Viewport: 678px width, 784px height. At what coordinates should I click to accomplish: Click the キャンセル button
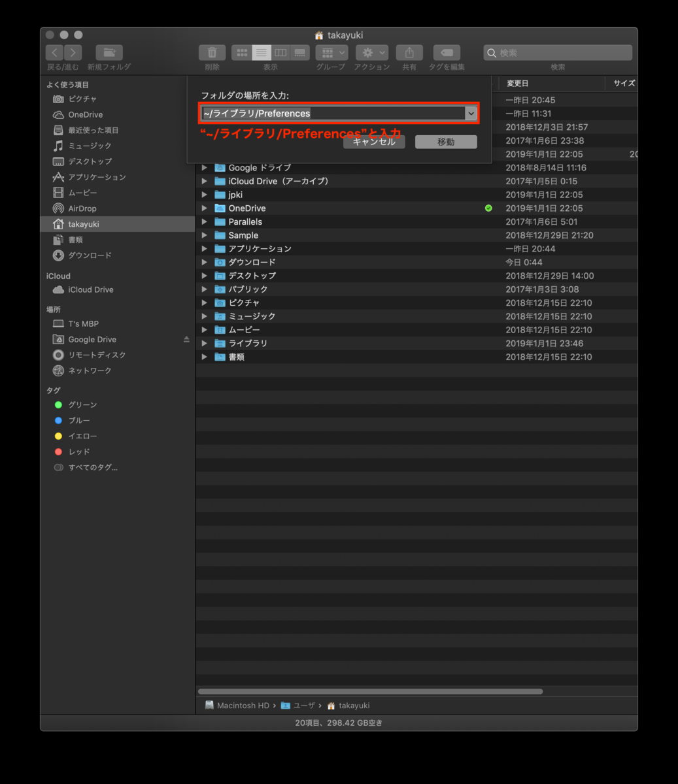(374, 141)
